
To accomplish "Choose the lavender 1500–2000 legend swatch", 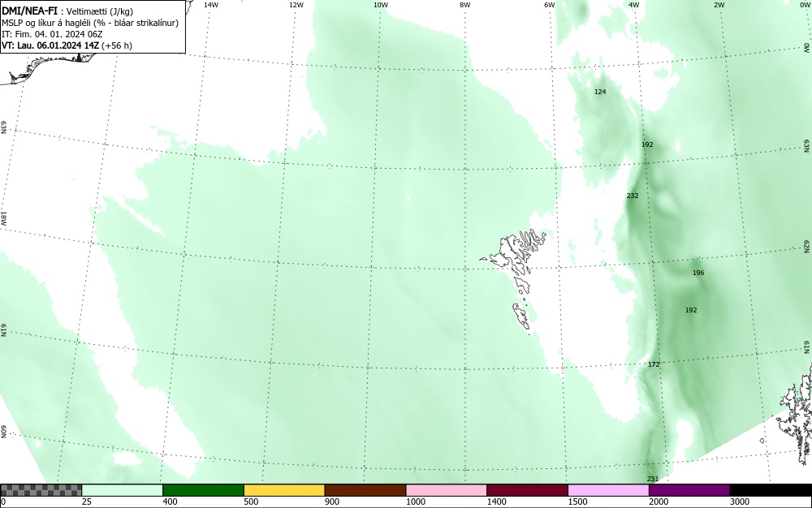I will coord(608,490).
